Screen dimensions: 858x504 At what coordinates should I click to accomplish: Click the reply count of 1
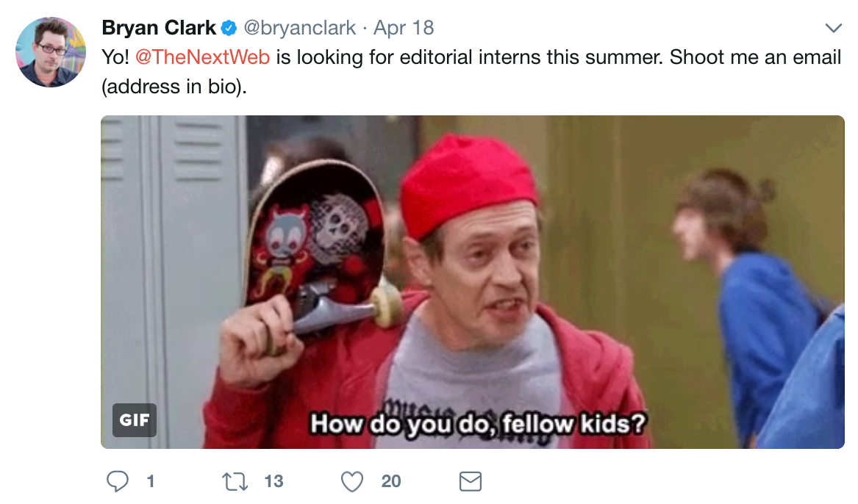coord(151,481)
